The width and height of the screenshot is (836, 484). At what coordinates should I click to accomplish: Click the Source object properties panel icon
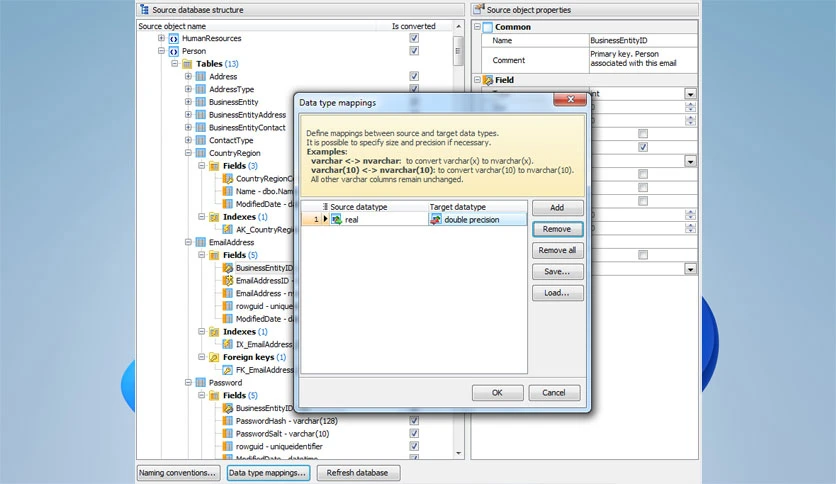479,9
